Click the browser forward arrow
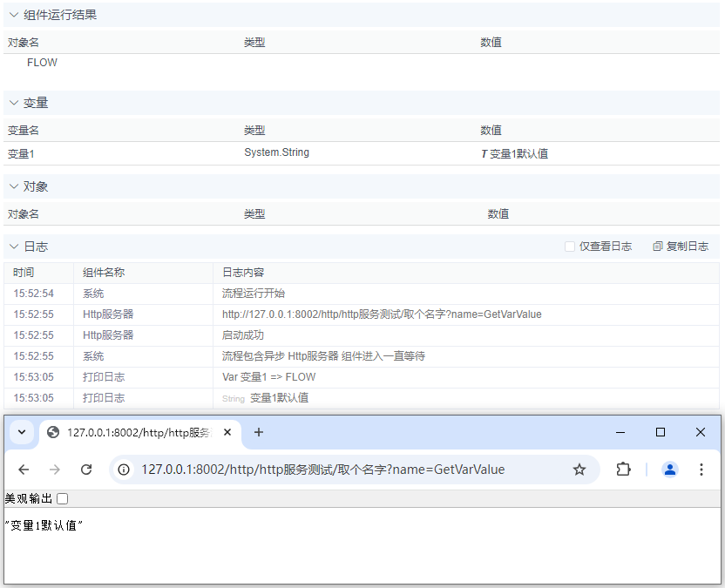This screenshot has height=588, width=725. click(x=54, y=469)
